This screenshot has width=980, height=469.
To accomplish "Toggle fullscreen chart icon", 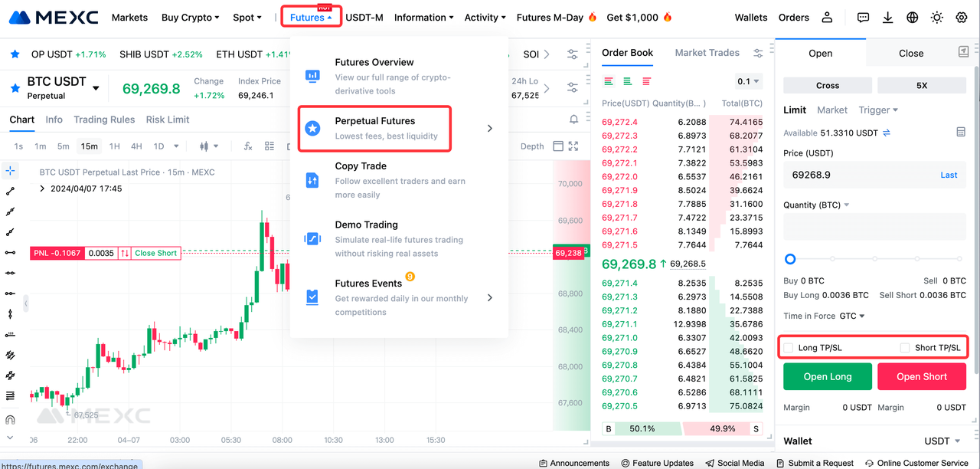I will pyautogui.click(x=573, y=146).
